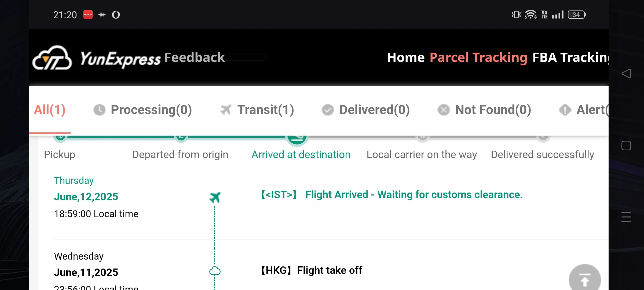644x290 pixels.
Task: Click the Feedback link
Action: point(195,57)
